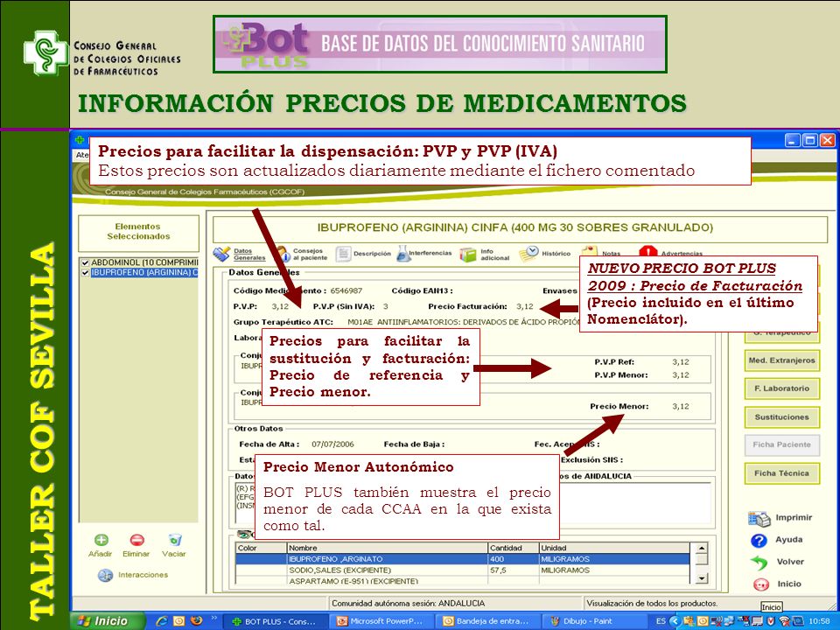Open the Datos Generales tab icon
The height and width of the screenshot is (630, 840).
pyautogui.click(x=221, y=254)
